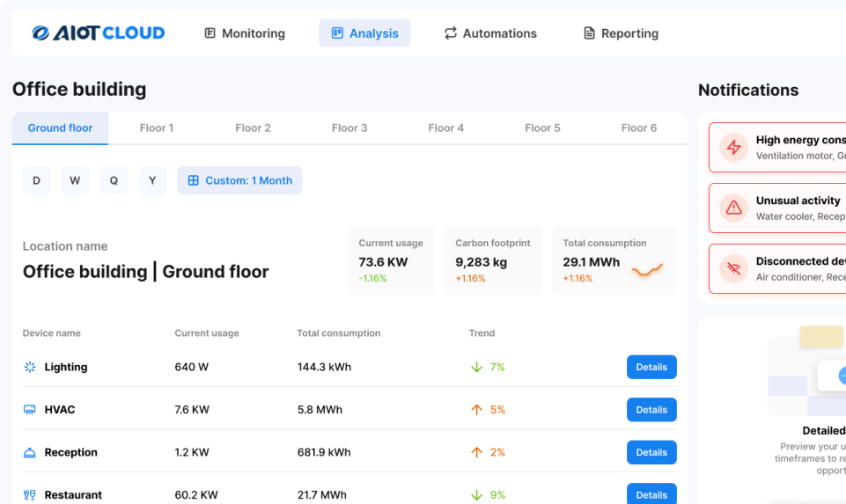Click the Total consumption sparkline chart
This screenshot has width=846, height=504.
pyautogui.click(x=647, y=270)
